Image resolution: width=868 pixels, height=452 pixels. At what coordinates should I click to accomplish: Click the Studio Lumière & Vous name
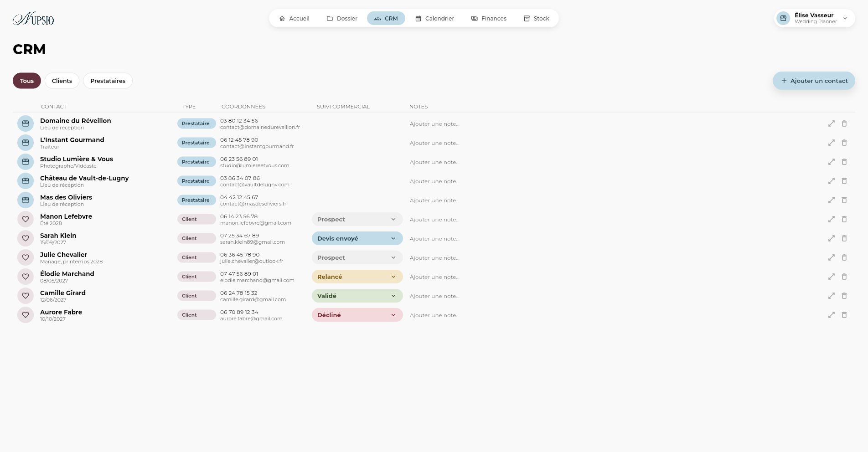pyautogui.click(x=77, y=159)
